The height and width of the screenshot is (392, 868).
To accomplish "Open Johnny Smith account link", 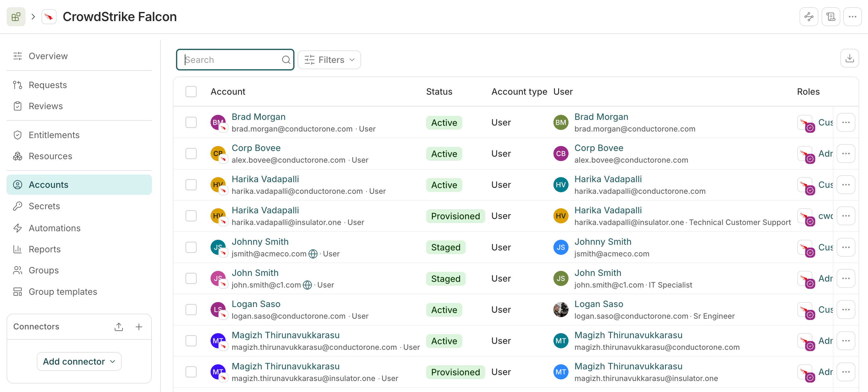I will (x=260, y=242).
